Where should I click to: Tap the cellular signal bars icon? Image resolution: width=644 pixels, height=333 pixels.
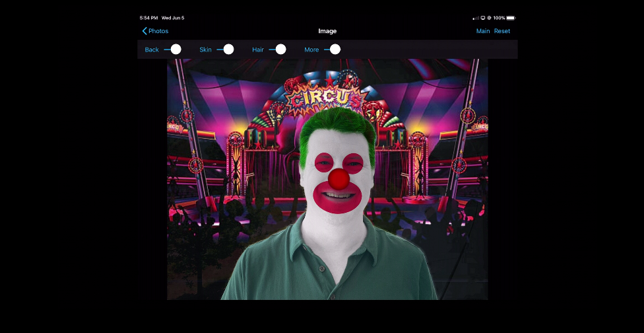click(x=475, y=18)
